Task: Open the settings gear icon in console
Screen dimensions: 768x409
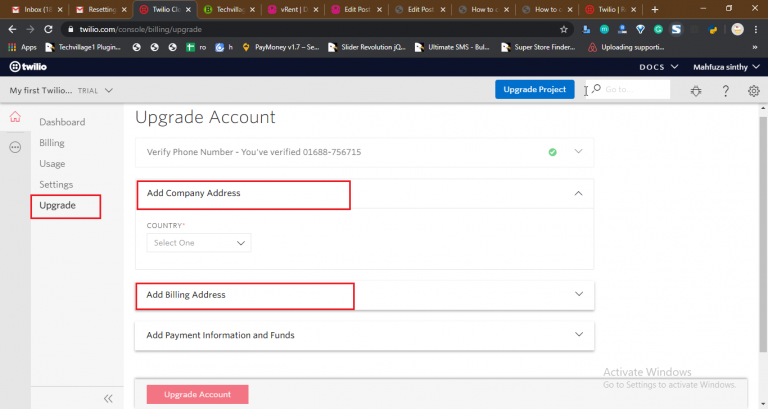Action: [x=753, y=91]
